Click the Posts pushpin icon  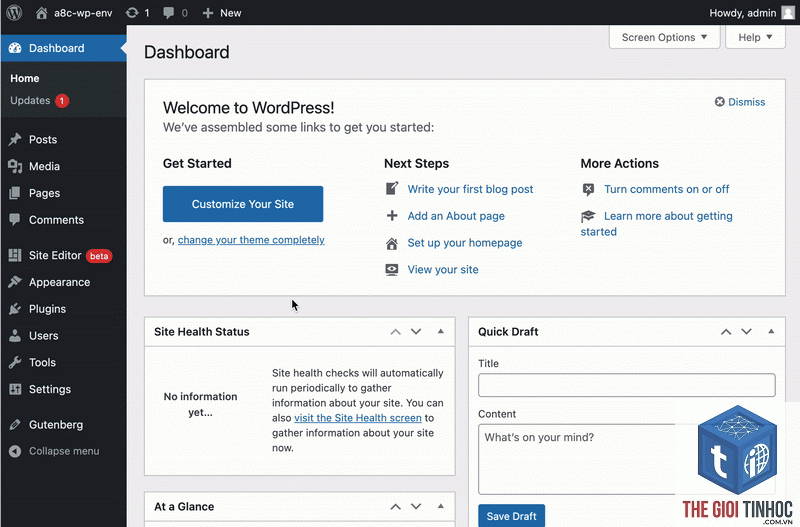coord(15,139)
